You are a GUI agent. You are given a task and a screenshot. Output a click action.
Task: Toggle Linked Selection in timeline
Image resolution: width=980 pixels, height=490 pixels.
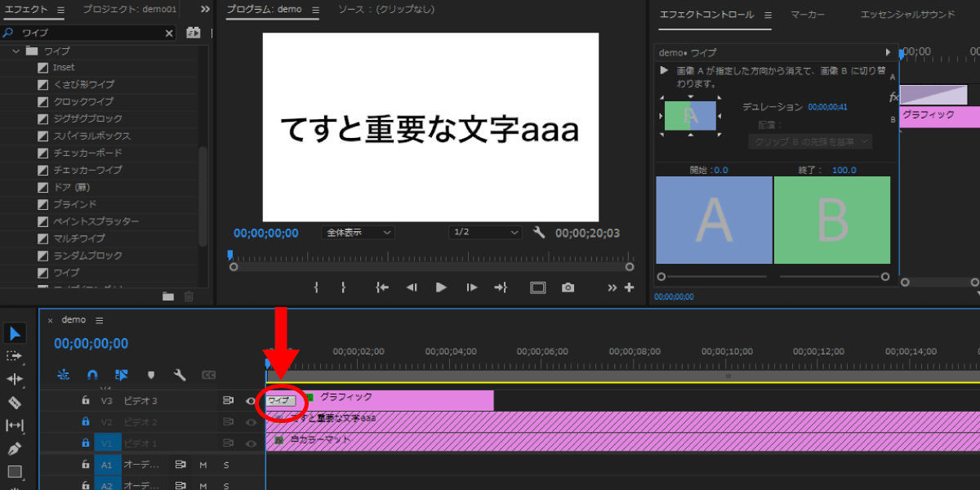(122, 375)
